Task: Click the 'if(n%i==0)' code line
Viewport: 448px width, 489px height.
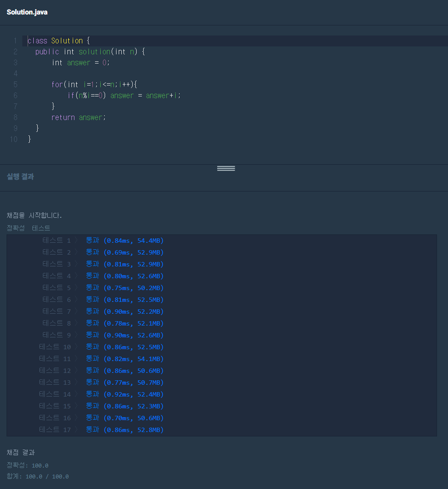Action: pos(124,96)
